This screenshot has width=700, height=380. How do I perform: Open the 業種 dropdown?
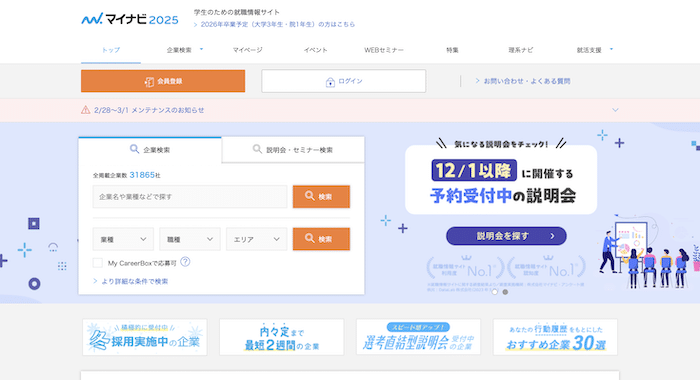[x=123, y=239]
